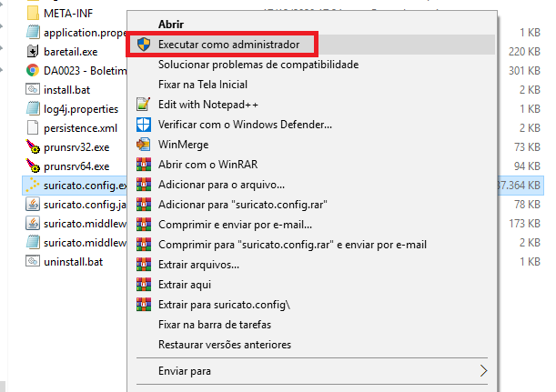Viewport: 556px width, 392px height.
Task: Select the persistence.xml file
Action: tap(80, 127)
